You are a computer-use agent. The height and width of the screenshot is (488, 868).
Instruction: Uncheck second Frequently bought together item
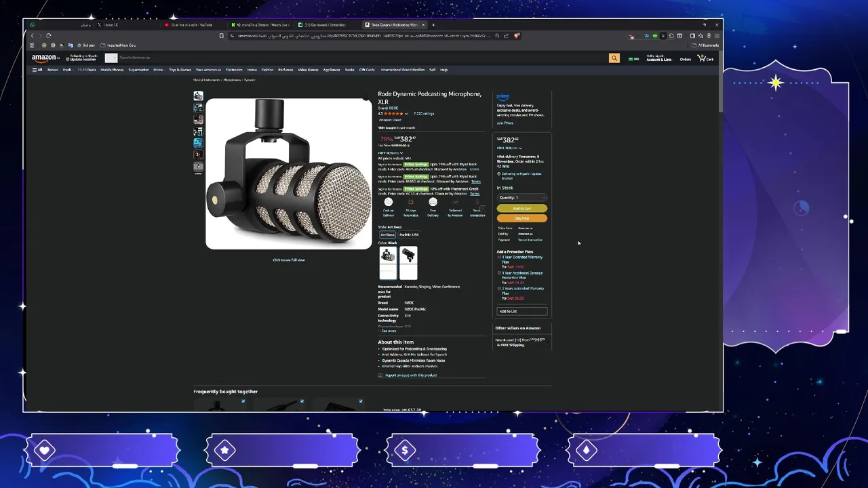point(302,401)
